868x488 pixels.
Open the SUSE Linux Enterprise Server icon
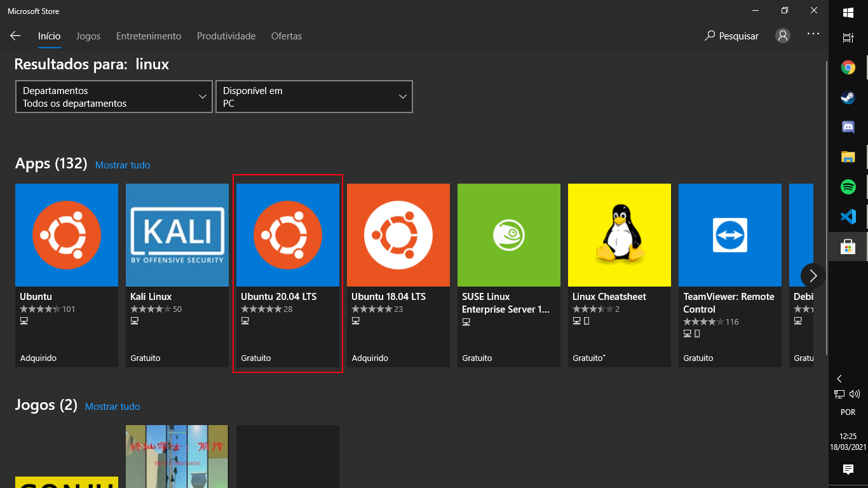[509, 235]
